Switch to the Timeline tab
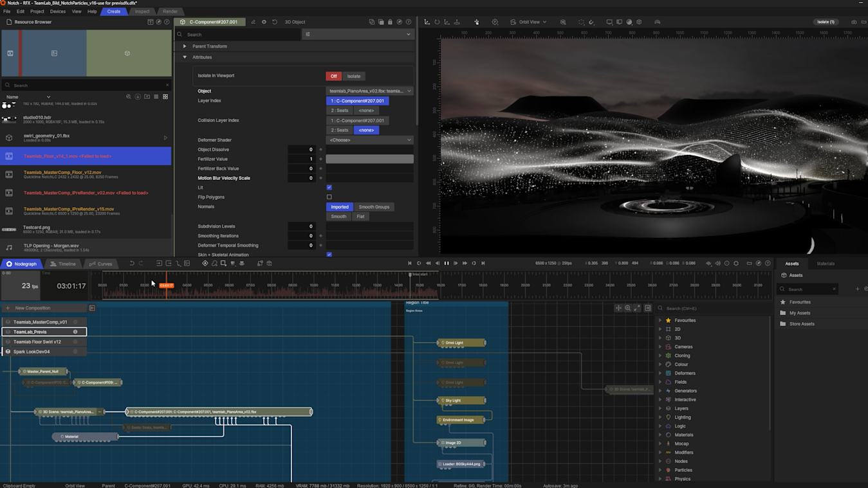The height and width of the screenshot is (488, 868). tap(62, 264)
